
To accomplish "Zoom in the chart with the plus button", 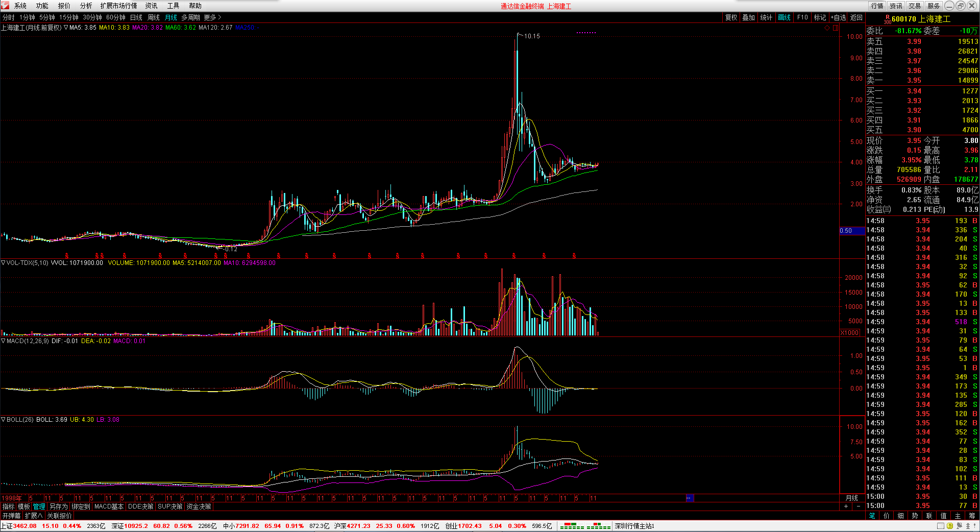I will [x=846, y=506].
